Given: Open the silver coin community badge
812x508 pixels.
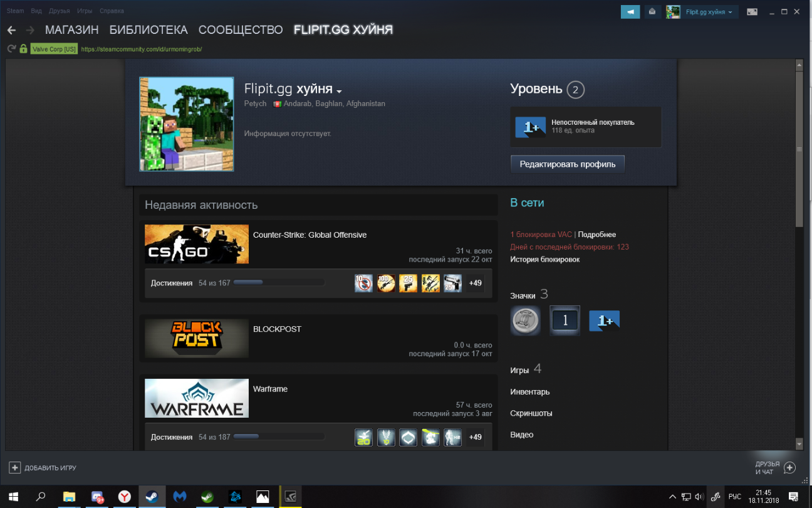Looking at the screenshot, I should (x=525, y=320).
